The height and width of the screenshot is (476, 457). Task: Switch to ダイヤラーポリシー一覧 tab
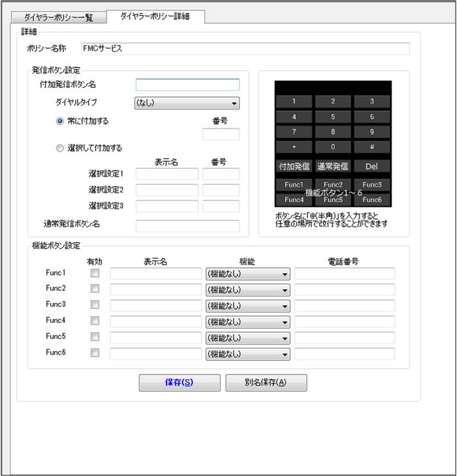(58, 18)
